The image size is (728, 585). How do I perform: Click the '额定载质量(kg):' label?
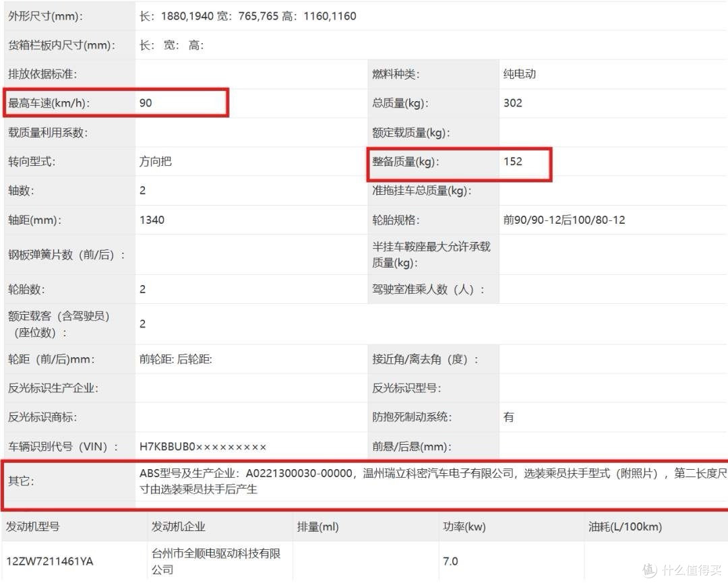coord(411,133)
